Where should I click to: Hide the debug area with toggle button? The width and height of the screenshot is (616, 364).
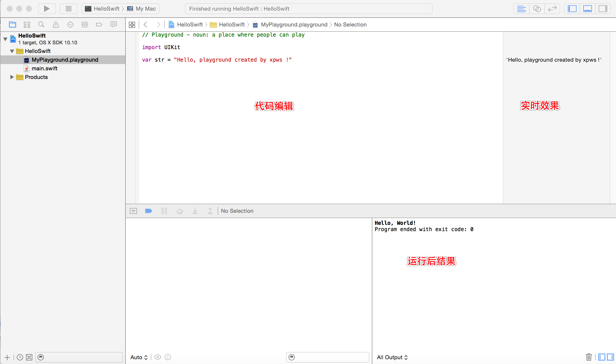[133, 211]
